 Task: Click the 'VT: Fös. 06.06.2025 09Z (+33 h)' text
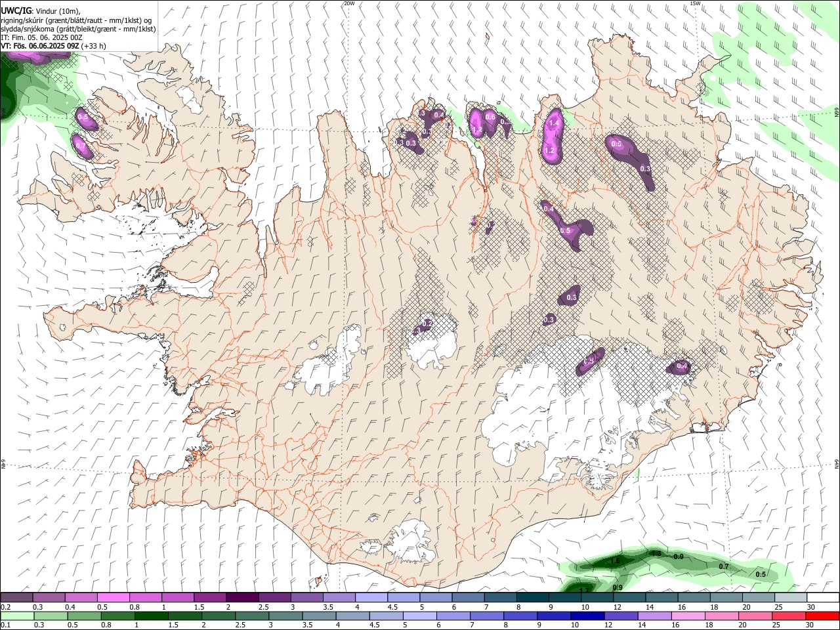54,46
